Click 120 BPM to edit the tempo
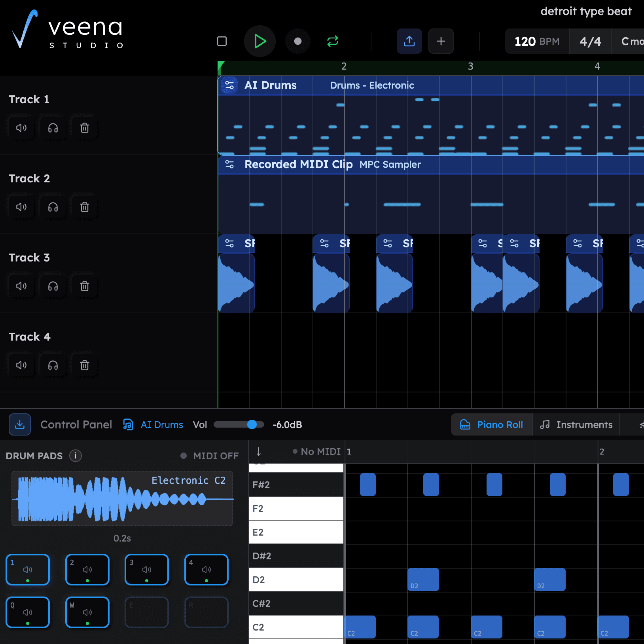644x644 pixels. coord(536,41)
